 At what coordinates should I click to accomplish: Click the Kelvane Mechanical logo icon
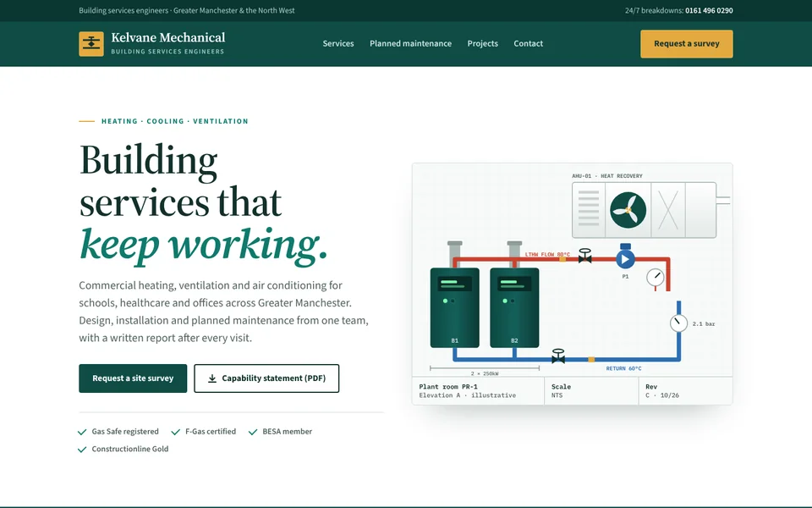(x=91, y=43)
